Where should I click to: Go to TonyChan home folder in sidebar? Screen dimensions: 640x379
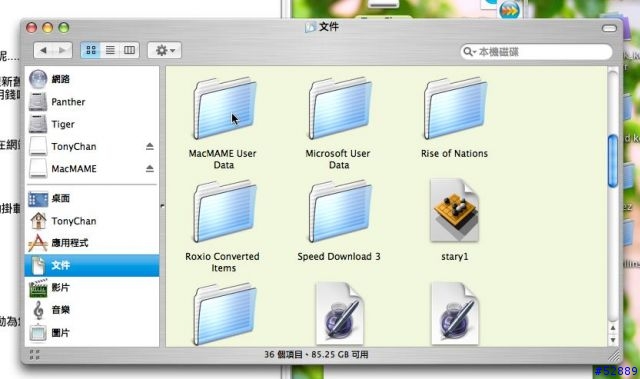pyautogui.click(x=91, y=221)
